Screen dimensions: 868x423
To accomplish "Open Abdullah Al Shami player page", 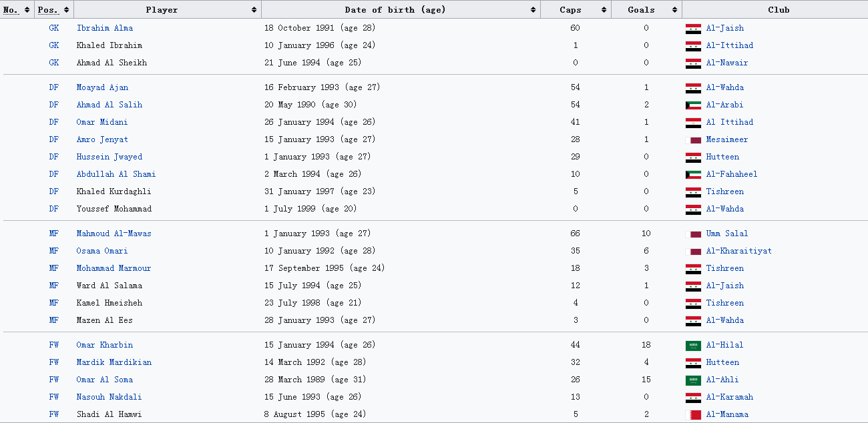I will click(x=116, y=174).
